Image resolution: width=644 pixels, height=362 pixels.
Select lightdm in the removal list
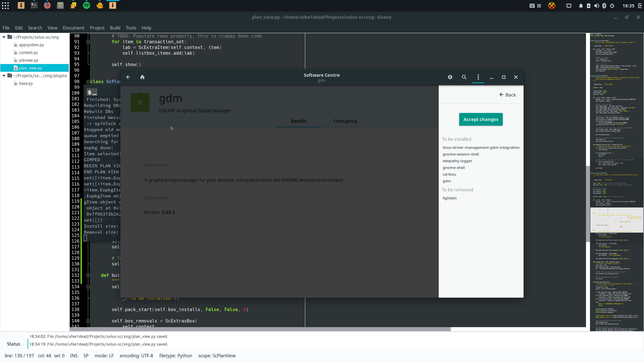click(449, 198)
